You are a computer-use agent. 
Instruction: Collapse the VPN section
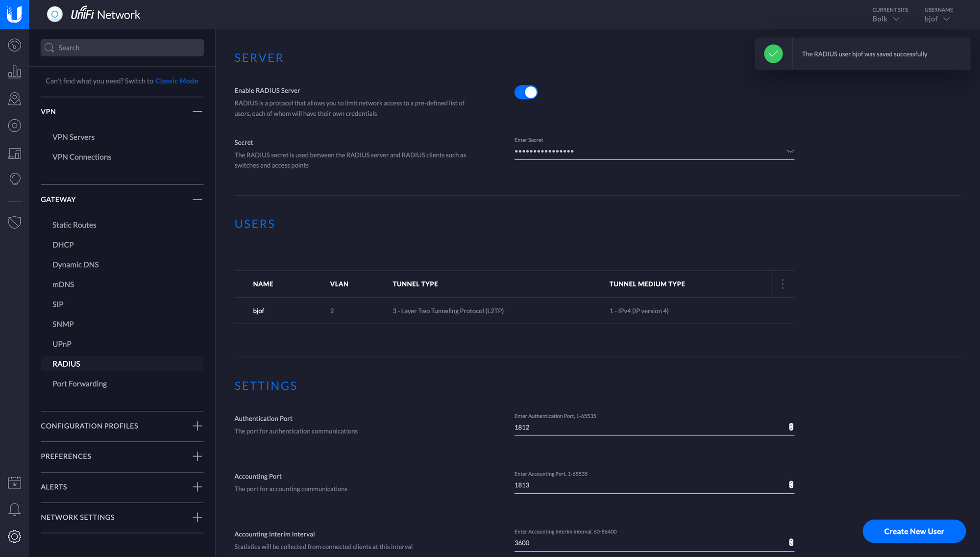point(197,112)
